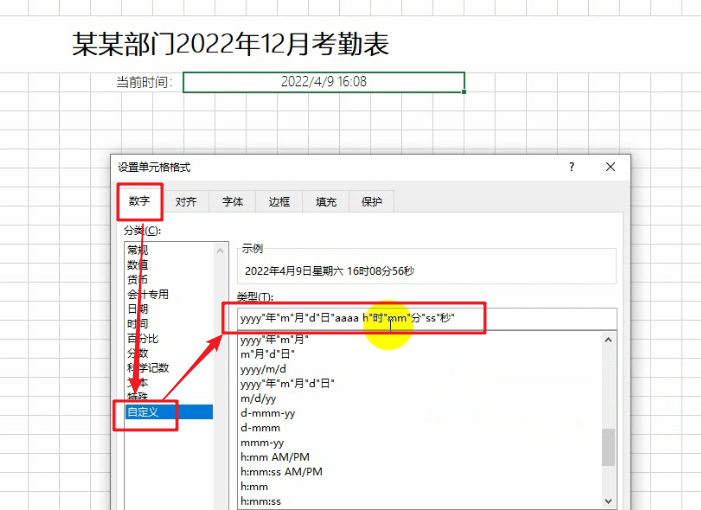
Task: Close the format cells dialog
Action: click(610, 167)
